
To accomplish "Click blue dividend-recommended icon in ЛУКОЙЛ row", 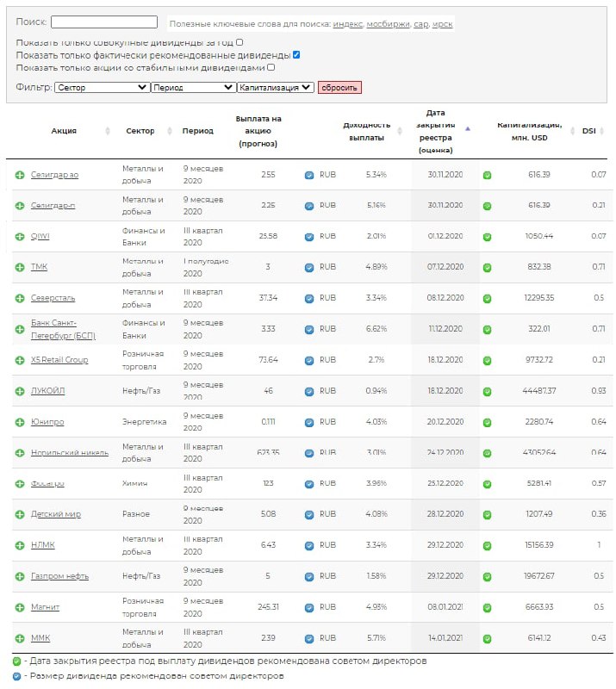I will [x=309, y=392].
